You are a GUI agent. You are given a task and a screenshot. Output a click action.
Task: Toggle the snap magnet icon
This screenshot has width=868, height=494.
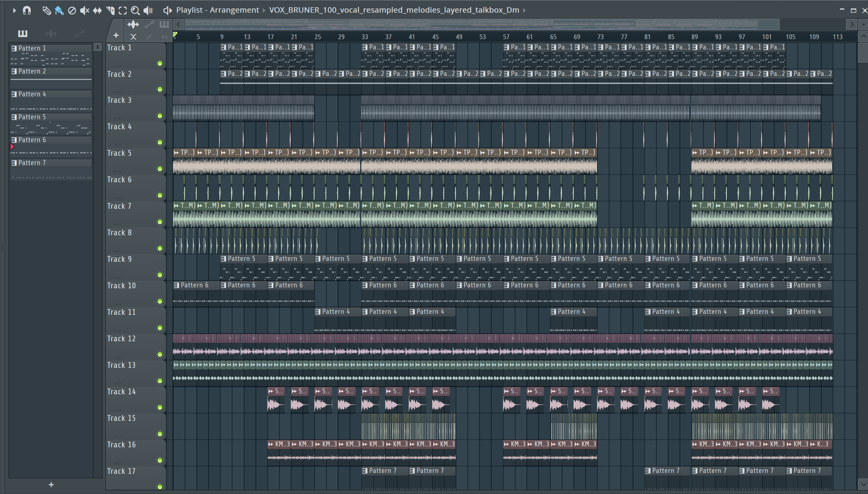click(x=27, y=10)
